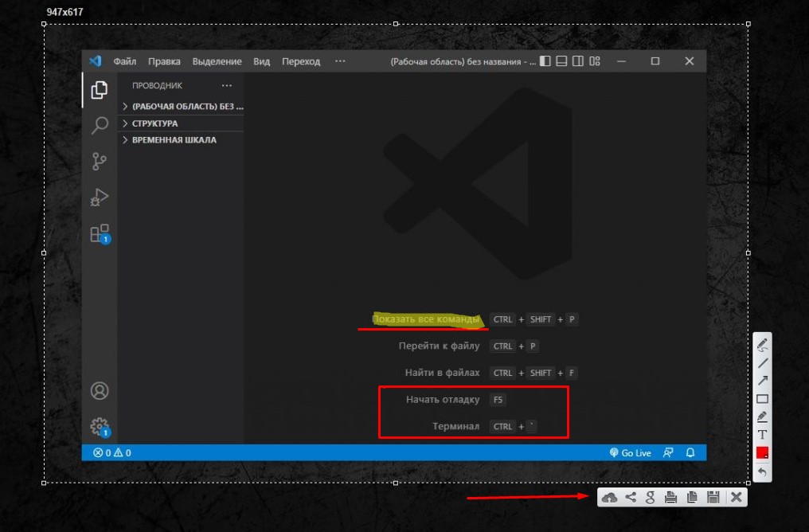The width and height of the screenshot is (809, 532).
Task: Maximize the VS Code window
Action: 655,61
